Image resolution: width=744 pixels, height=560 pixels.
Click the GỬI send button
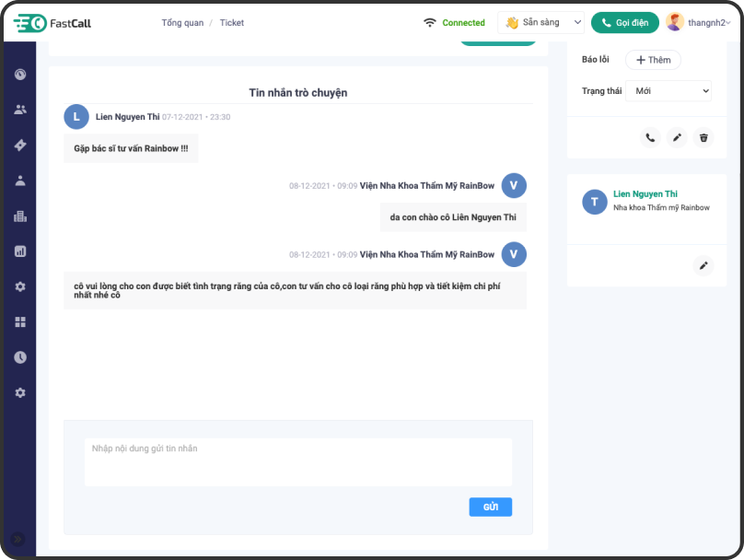tap(490, 507)
